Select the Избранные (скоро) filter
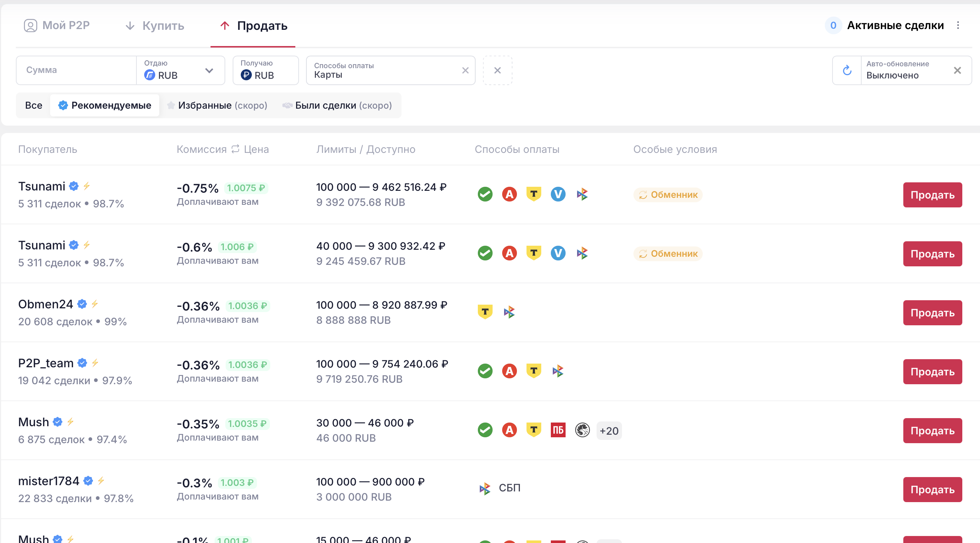The height and width of the screenshot is (543, 980). (x=217, y=105)
